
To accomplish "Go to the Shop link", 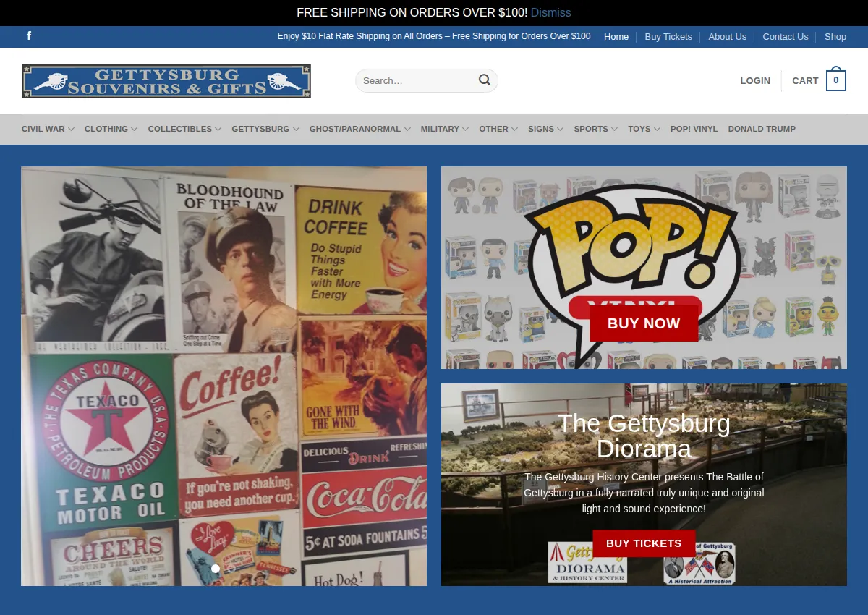I will [835, 36].
